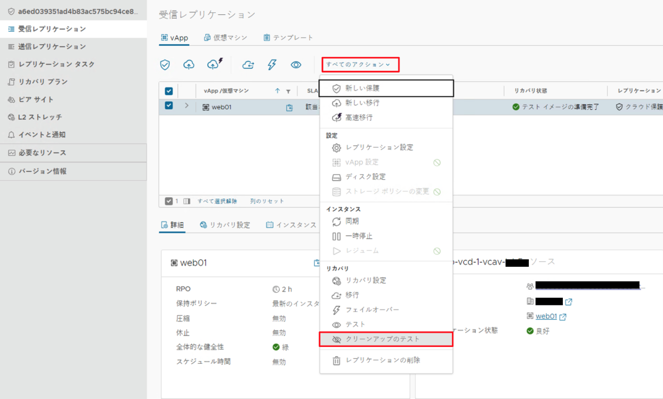Viewport: 663px width, 399px height.
Task: Select 一時停止 menu entry
Action: (x=386, y=236)
